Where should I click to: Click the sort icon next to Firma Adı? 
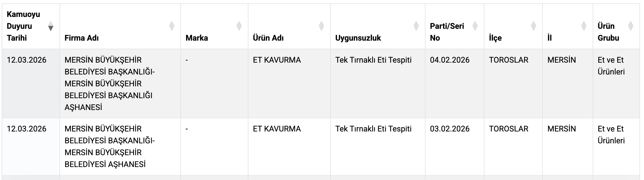172,26
